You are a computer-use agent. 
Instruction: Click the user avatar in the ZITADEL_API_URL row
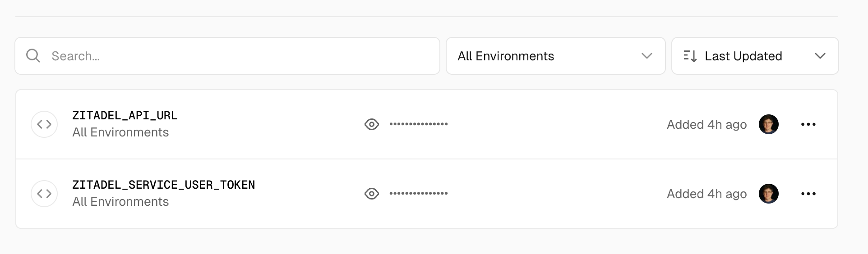[x=769, y=124]
